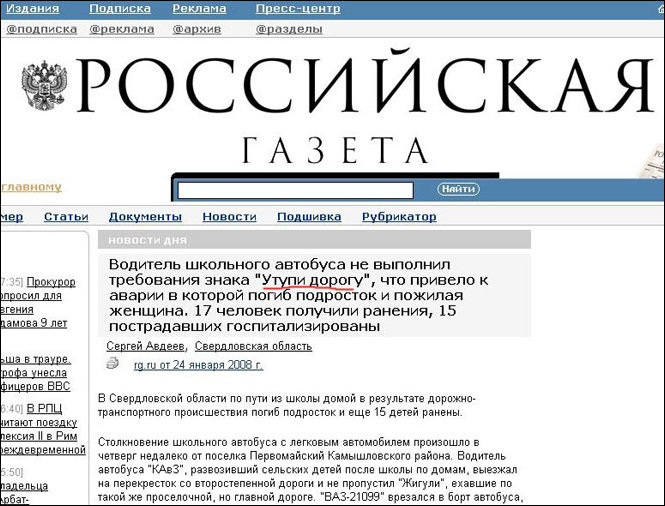Open the Статьи navigation tab
This screenshot has height=506, width=665.
pyautogui.click(x=66, y=217)
